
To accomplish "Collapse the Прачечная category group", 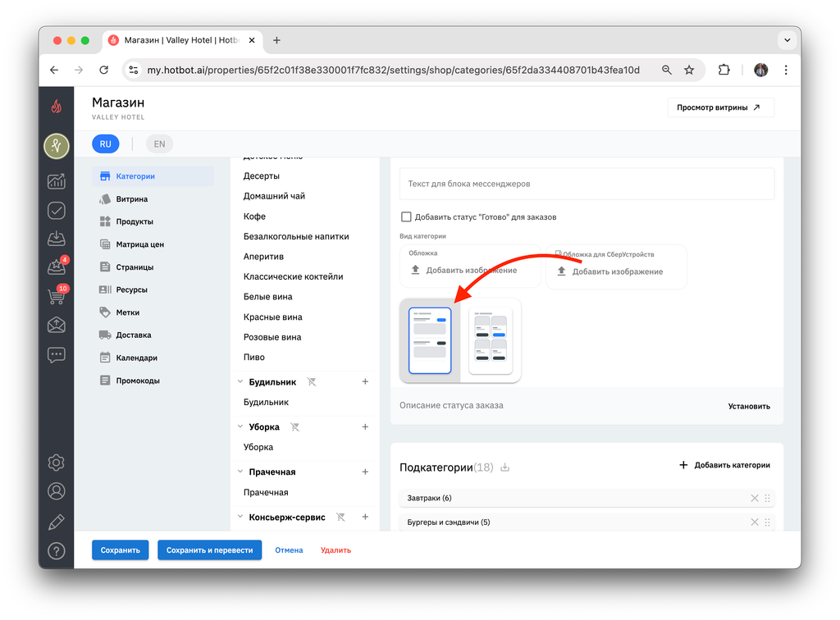I will [x=240, y=472].
